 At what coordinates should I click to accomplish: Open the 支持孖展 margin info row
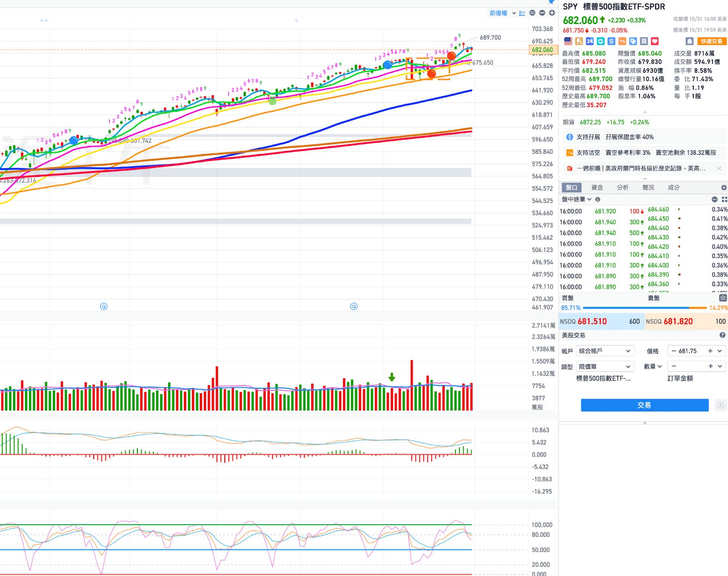(645, 137)
